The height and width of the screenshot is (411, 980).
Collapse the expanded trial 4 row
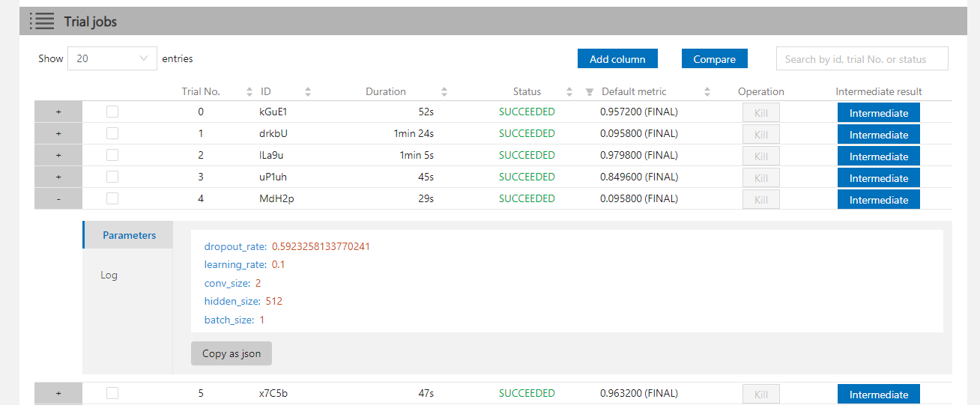[58, 199]
